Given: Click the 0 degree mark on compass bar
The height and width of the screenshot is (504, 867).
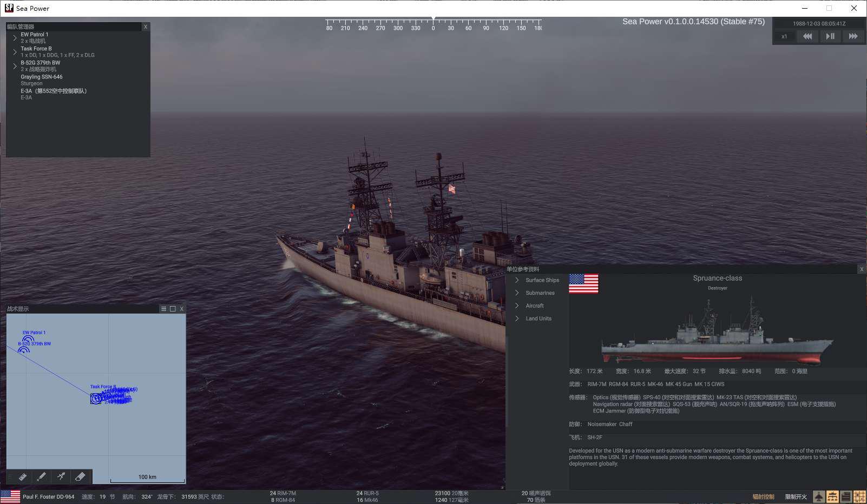Looking at the screenshot, I should [433, 28].
